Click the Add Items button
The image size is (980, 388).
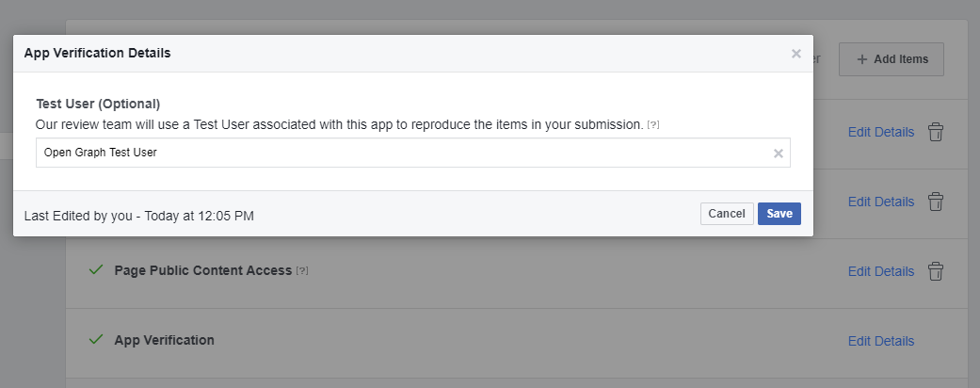[x=891, y=59]
